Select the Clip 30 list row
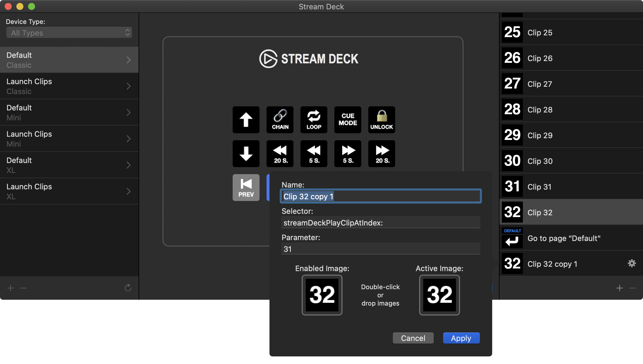Screen dimensions: 643x364 [x=571, y=161]
